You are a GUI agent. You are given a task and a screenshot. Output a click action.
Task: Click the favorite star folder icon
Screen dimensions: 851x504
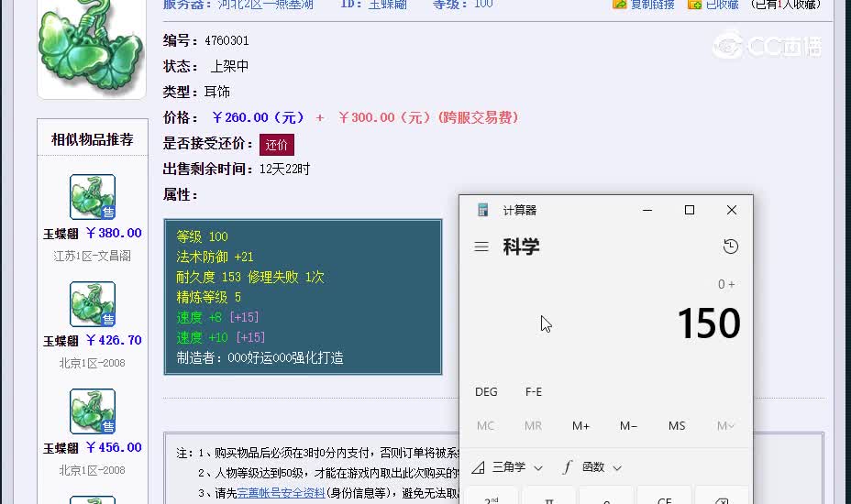[x=694, y=5]
